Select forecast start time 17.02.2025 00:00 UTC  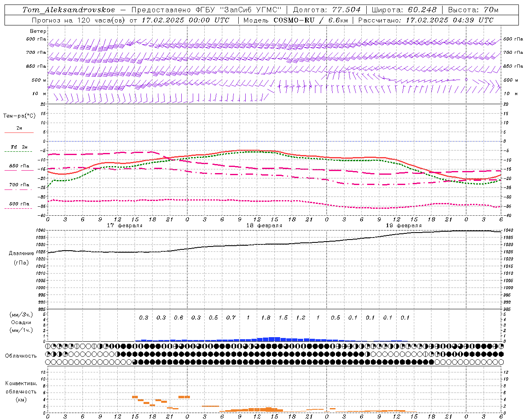tap(186, 20)
